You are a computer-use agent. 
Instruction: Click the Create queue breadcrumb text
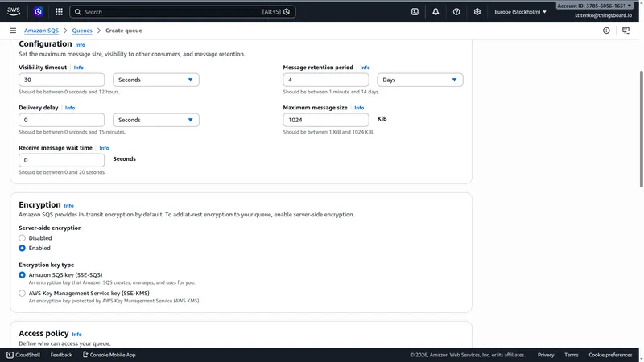(124, 31)
